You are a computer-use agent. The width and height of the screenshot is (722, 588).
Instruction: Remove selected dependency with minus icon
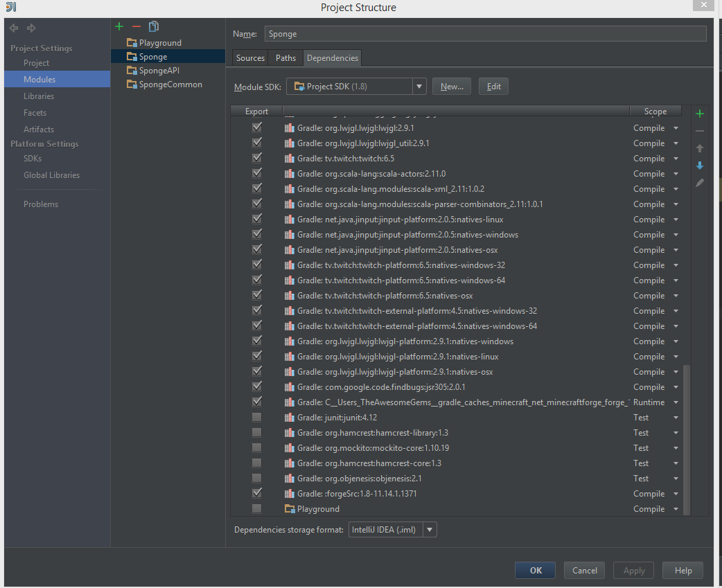coord(700,131)
